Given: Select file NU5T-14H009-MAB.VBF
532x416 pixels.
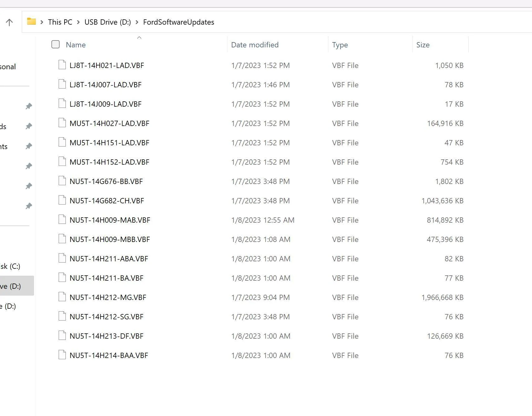Looking at the screenshot, I should click(110, 220).
